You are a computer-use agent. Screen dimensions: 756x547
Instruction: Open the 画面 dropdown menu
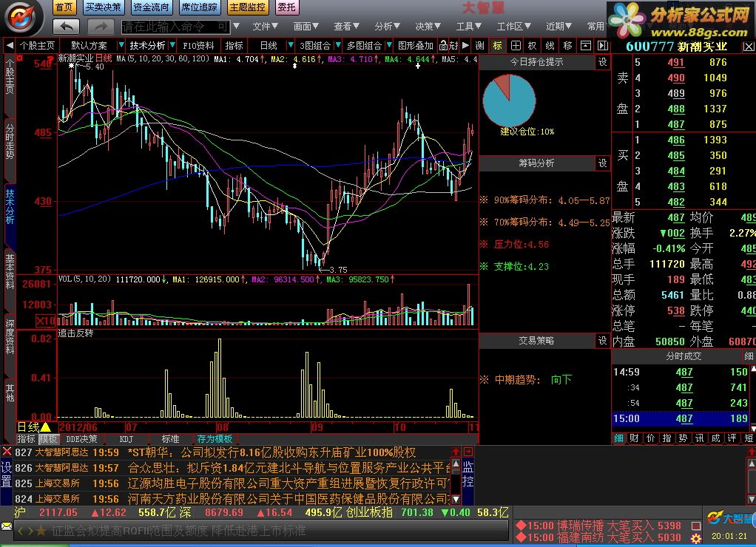click(x=306, y=26)
